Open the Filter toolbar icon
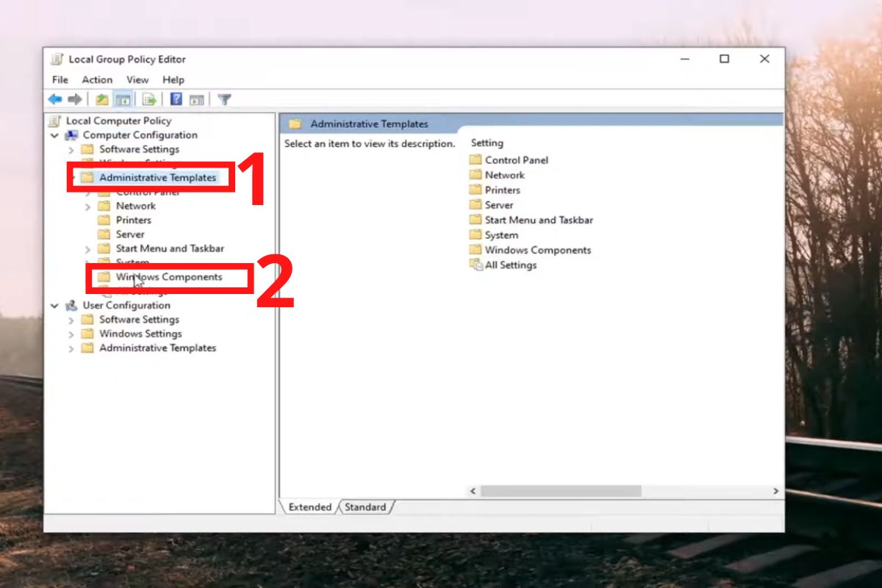Viewport: 882px width, 588px height. [x=224, y=98]
